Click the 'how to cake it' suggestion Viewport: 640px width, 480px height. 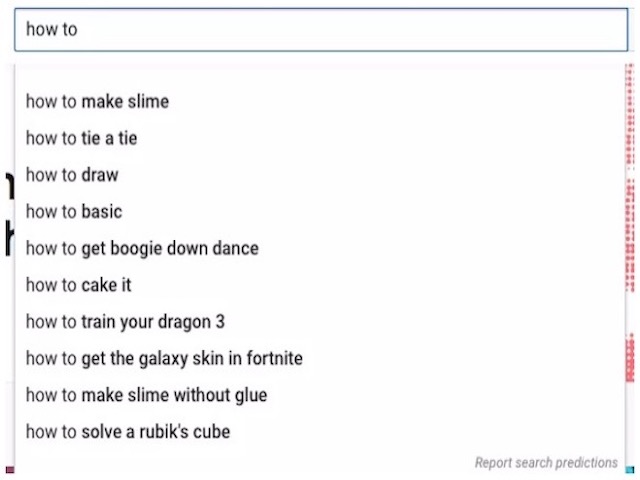pyautogui.click(x=79, y=285)
